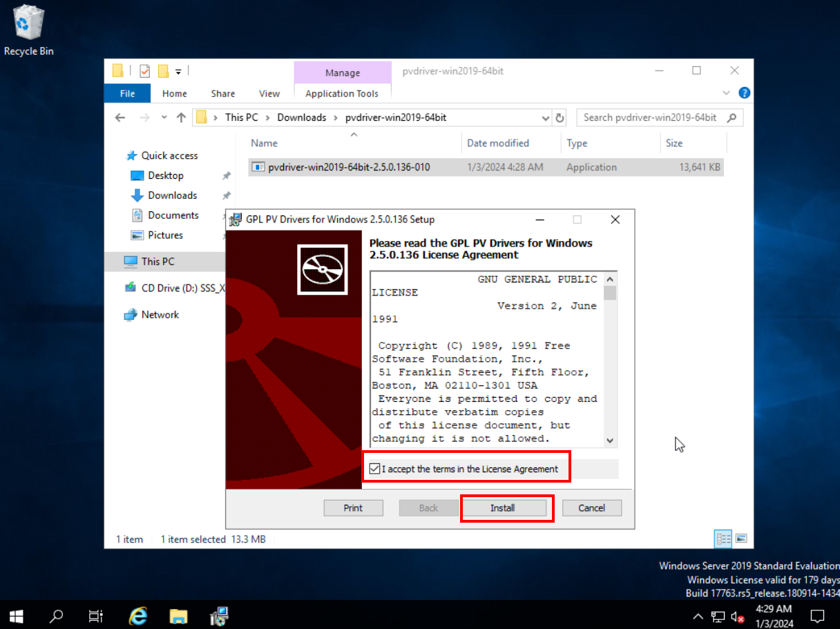Refresh the current folder view
840x629 pixels.
(560, 117)
